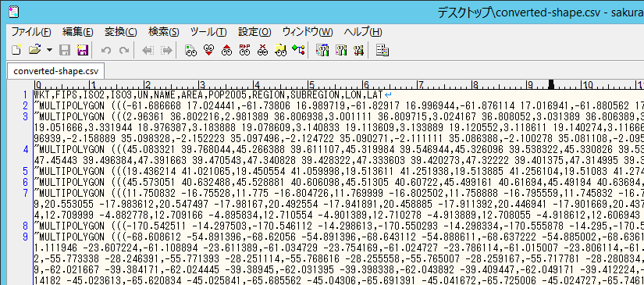Click the jump-forward history arrow icon
The image size is (644, 285).
point(166,51)
